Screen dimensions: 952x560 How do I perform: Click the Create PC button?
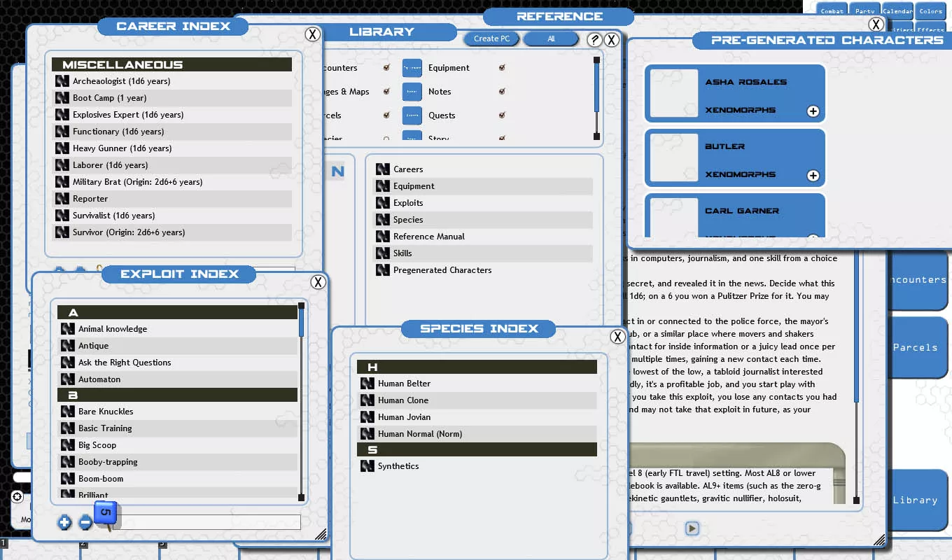point(491,39)
